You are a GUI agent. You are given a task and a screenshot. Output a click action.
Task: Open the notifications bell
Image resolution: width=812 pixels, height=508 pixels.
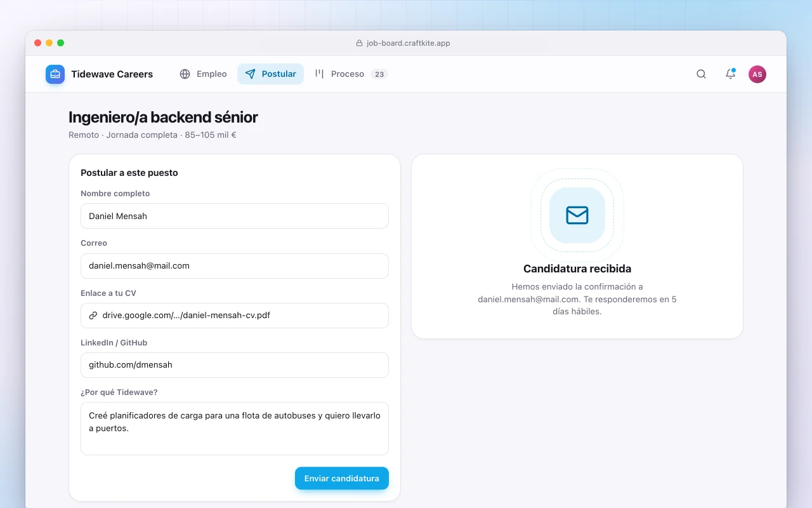(730, 74)
